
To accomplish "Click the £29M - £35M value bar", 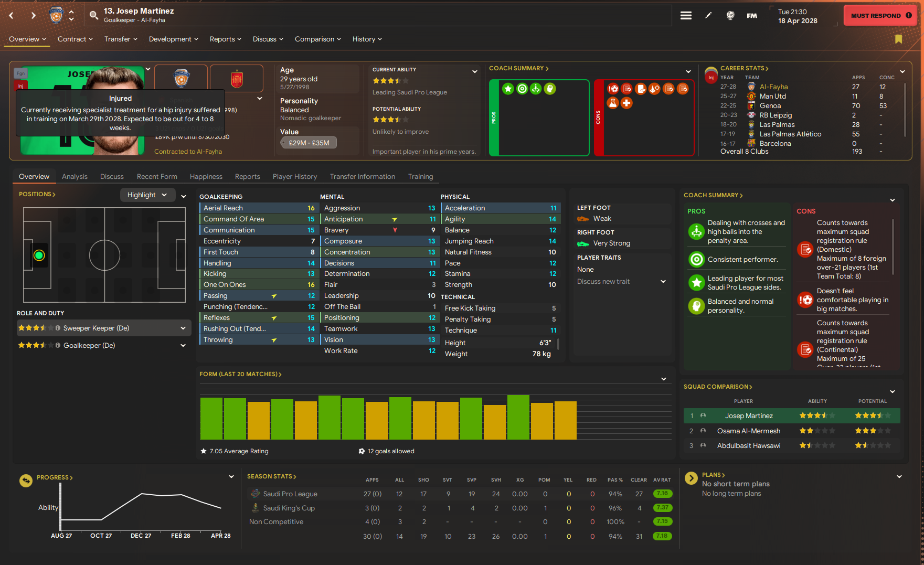I will pyautogui.click(x=309, y=143).
